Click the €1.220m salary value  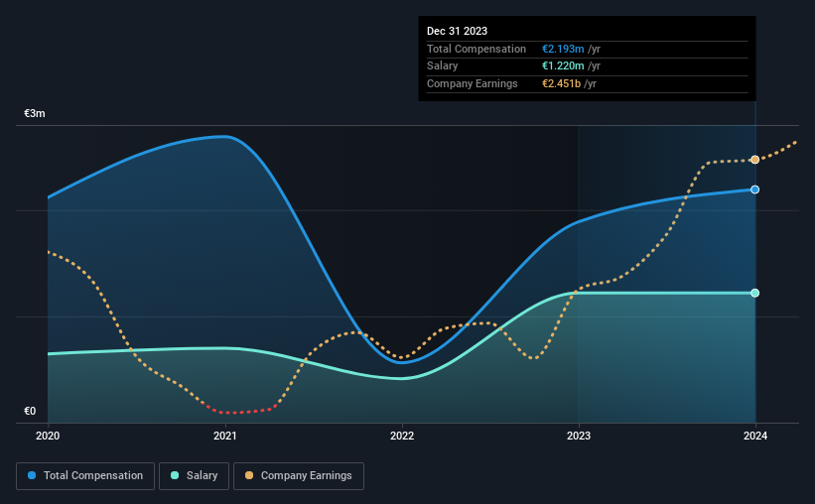click(x=563, y=66)
